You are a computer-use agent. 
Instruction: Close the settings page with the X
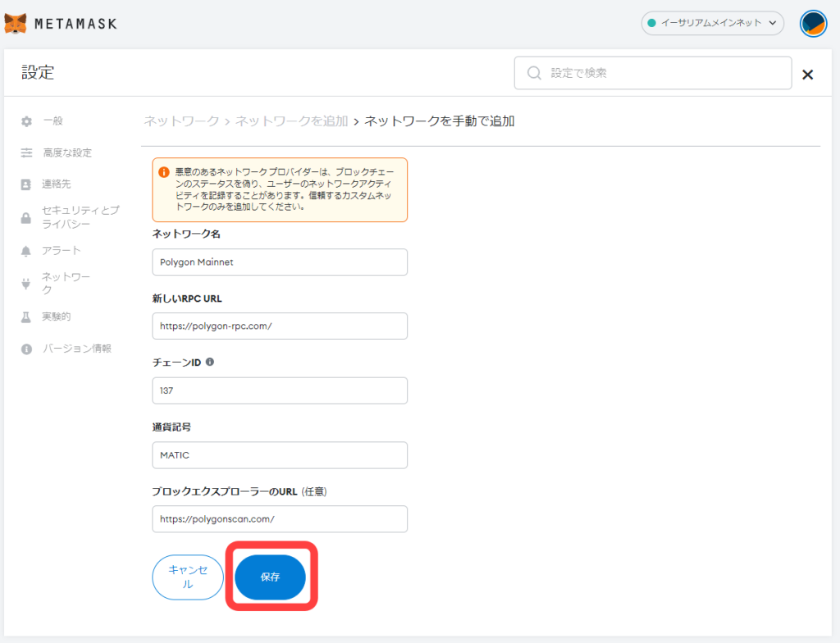[x=807, y=75]
